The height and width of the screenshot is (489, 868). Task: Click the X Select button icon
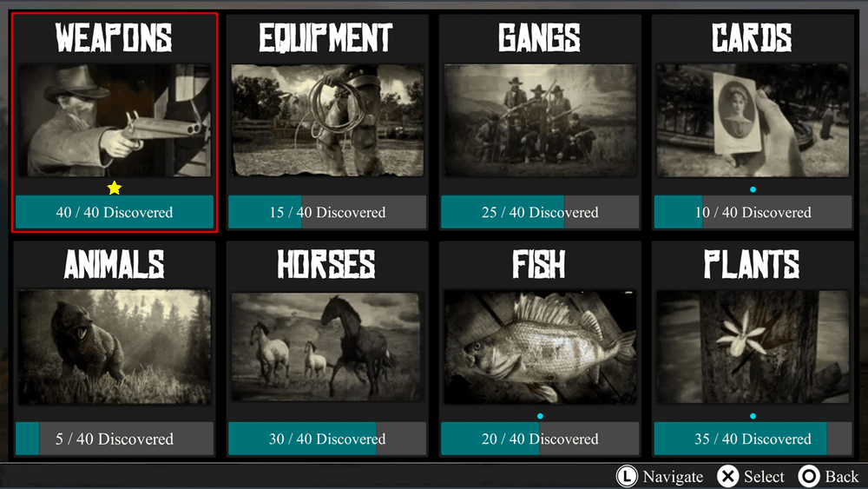(728, 476)
